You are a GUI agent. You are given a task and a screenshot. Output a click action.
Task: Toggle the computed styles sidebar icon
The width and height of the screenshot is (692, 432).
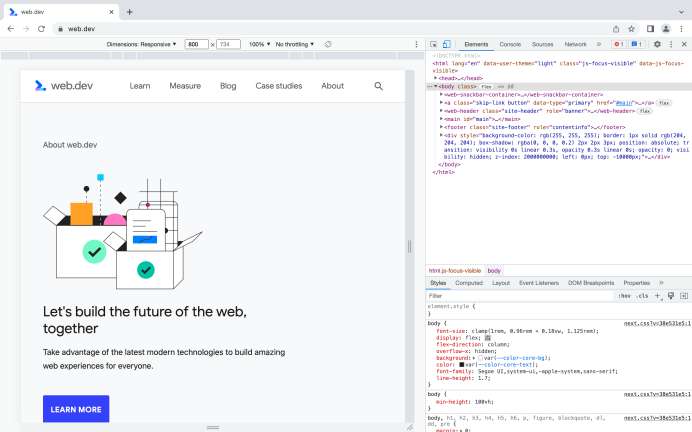[x=684, y=296]
